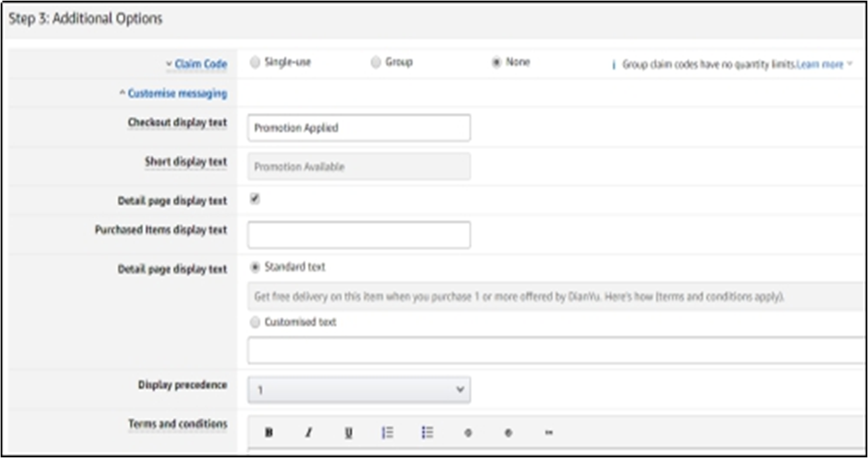Image resolution: width=868 pixels, height=458 pixels.
Task: Insert bulleted list in terms editor
Action: (427, 432)
